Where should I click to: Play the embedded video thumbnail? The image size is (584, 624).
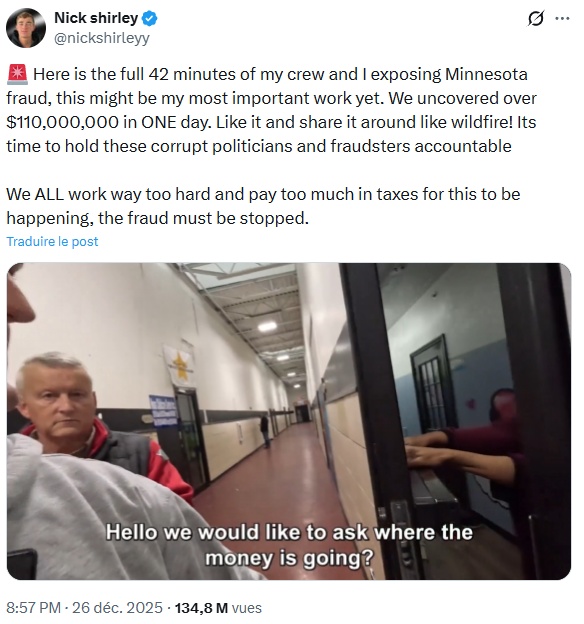pyautogui.click(x=289, y=421)
